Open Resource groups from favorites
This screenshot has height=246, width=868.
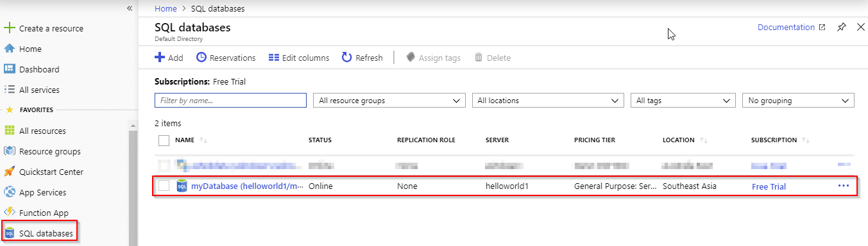[x=50, y=151]
